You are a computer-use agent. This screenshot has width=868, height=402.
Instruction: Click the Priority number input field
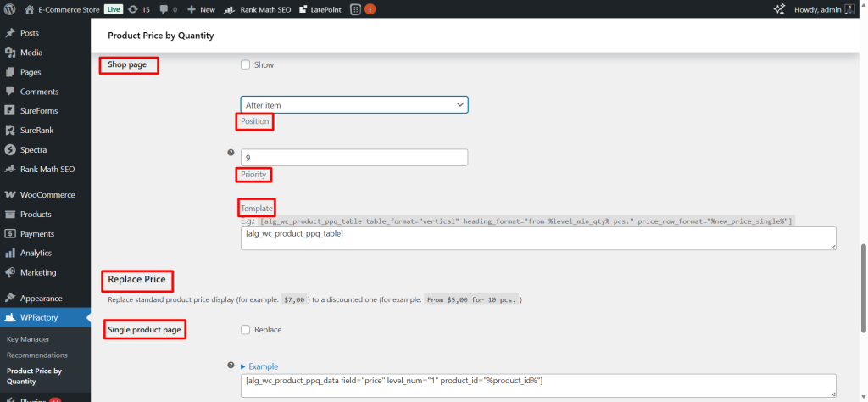tap(354, 158)
